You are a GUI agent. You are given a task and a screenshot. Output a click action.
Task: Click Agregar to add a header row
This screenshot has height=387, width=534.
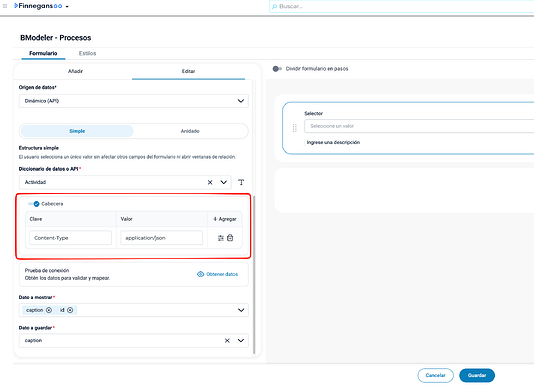pos(225,219)
